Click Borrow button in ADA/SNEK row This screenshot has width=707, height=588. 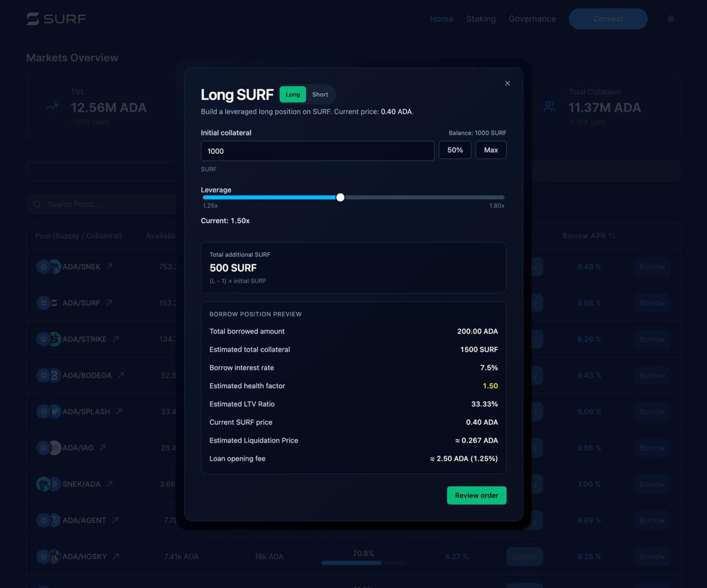(652, 267)
